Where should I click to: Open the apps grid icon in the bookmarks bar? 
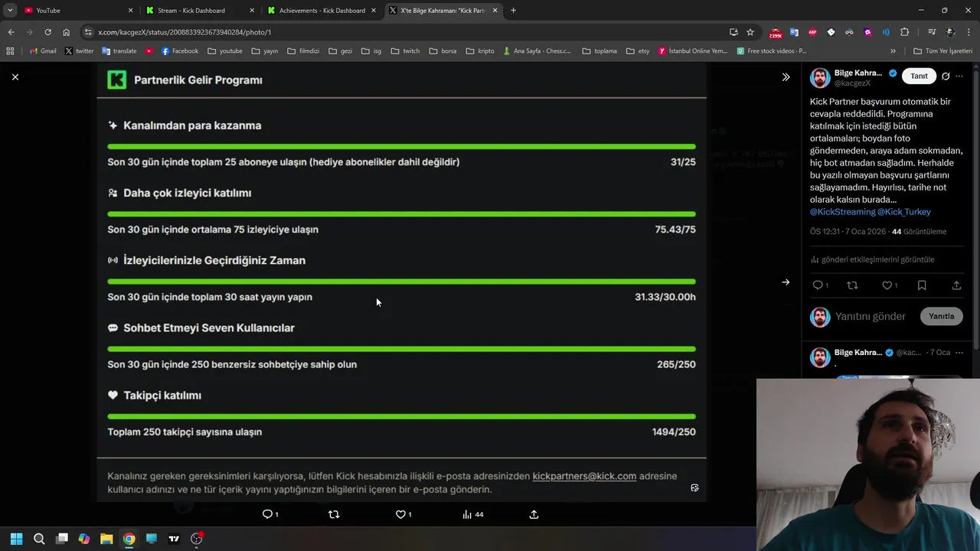tap(10, 51)
